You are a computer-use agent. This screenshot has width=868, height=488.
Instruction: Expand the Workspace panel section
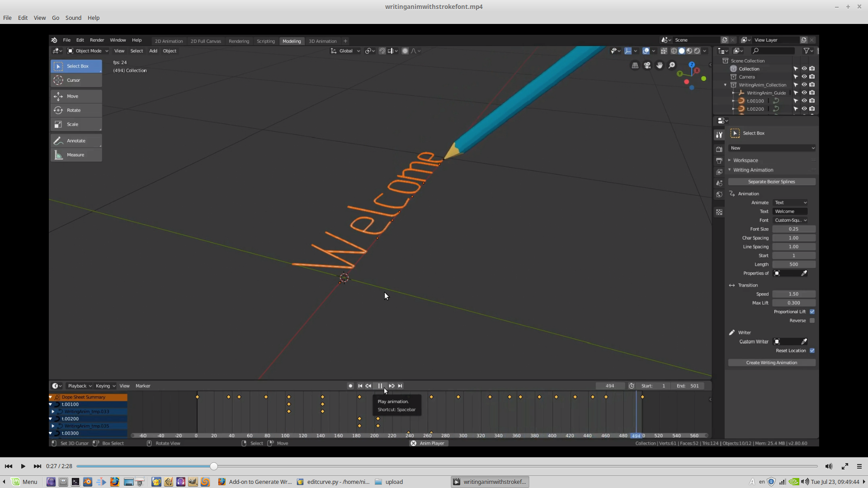tap(745, 160)
